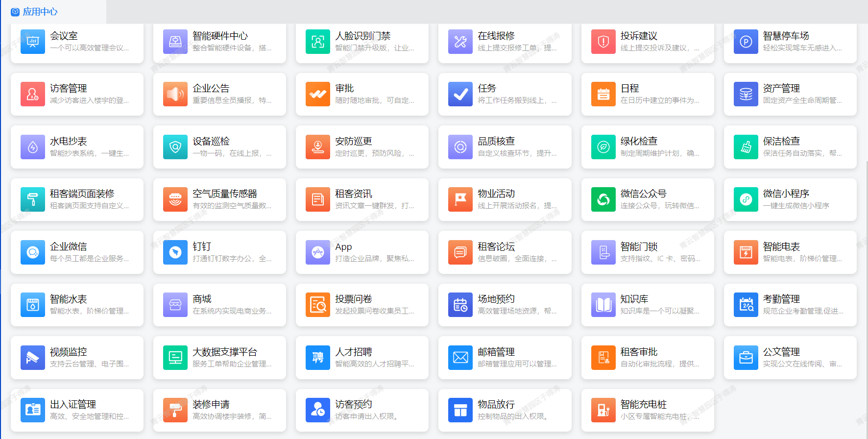Click the 邮箱管理 envelope icon
Image resolution: width=868 pixels, height=439 pixels.
pos(460,358)
